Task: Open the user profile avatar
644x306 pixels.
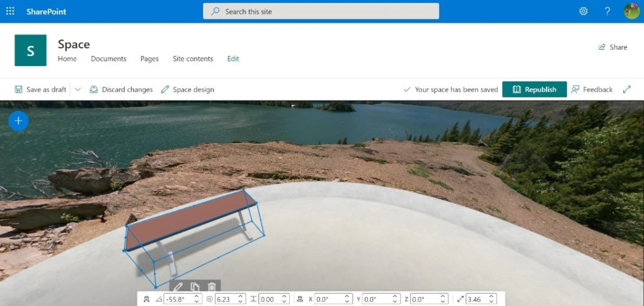Action: coord(631,11)
